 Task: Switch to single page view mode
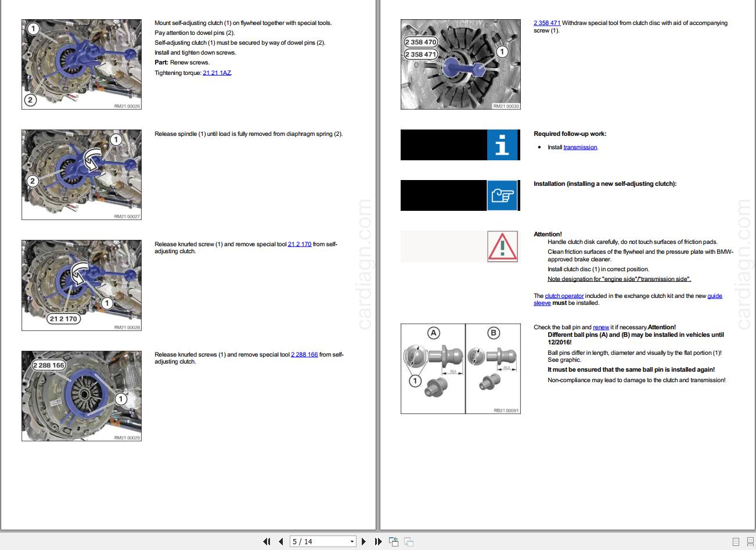(736, 541)
